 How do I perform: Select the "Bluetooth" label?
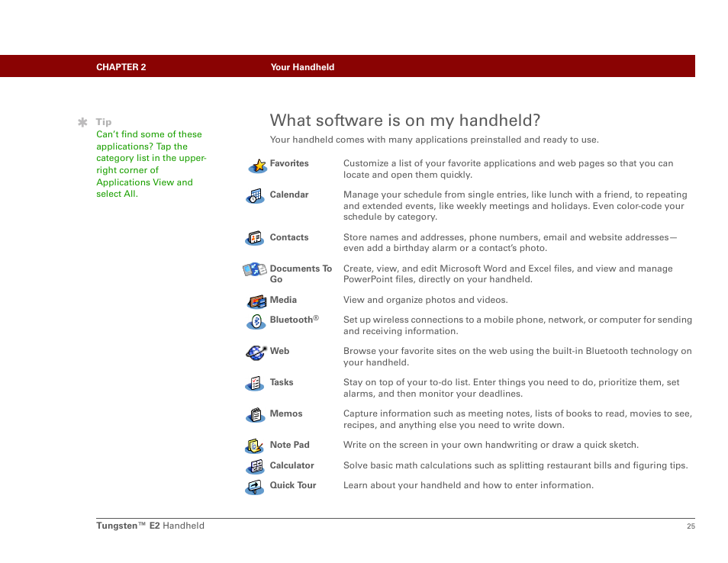tap(295, 320)
